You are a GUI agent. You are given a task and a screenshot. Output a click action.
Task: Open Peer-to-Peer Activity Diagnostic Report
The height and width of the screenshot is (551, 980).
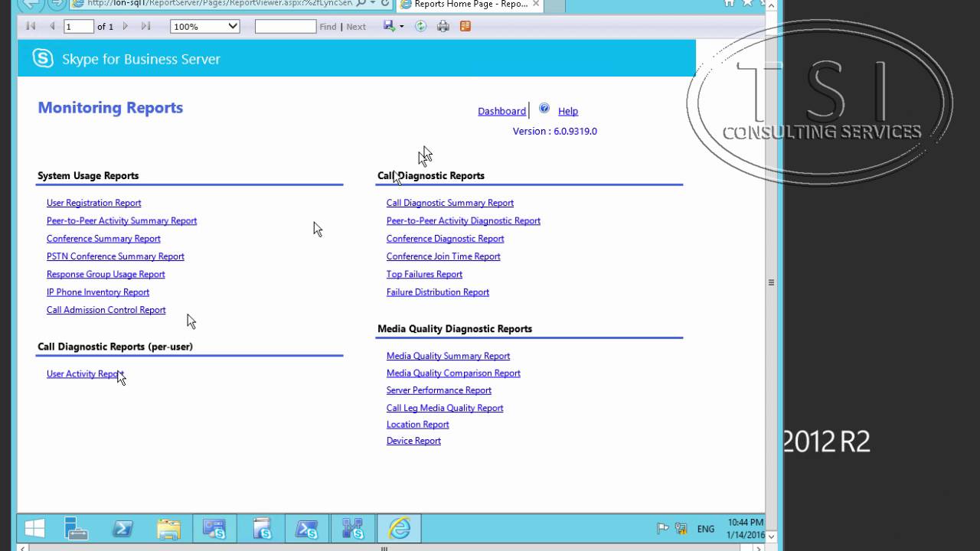pyautogui.click(x=463, y=220)
